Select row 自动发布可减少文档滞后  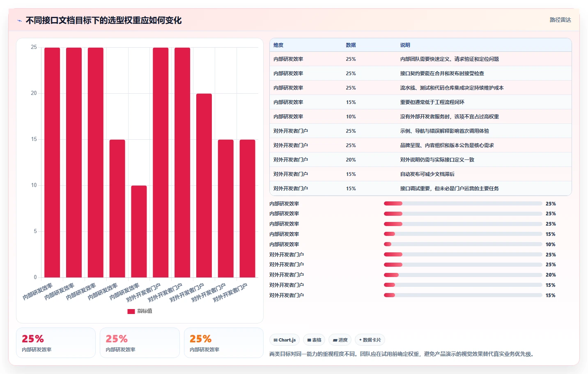(x=420, y=174)
